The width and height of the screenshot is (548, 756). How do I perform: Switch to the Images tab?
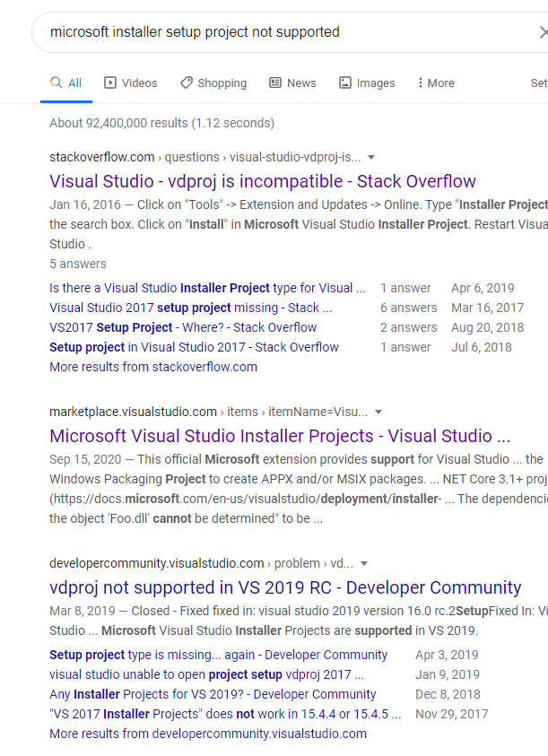pos(367,83)
